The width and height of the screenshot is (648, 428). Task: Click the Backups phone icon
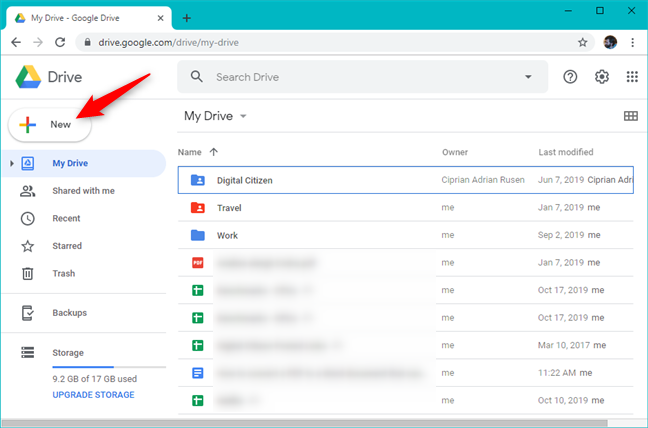pyautogui.click(x=27, y=313)
